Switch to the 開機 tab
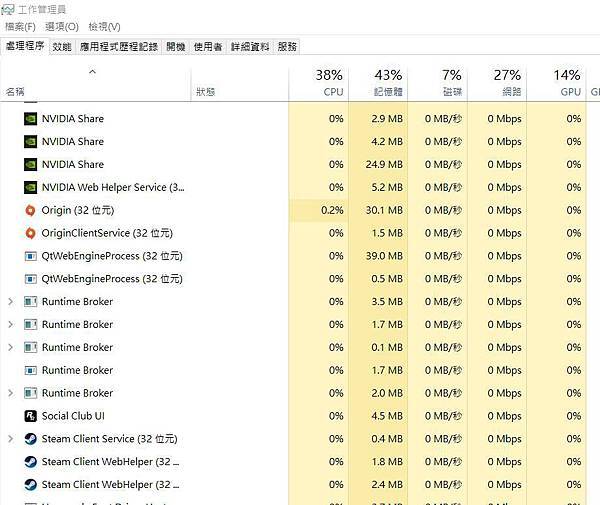This screenshot has height=505, width=600. coord(176,47)
